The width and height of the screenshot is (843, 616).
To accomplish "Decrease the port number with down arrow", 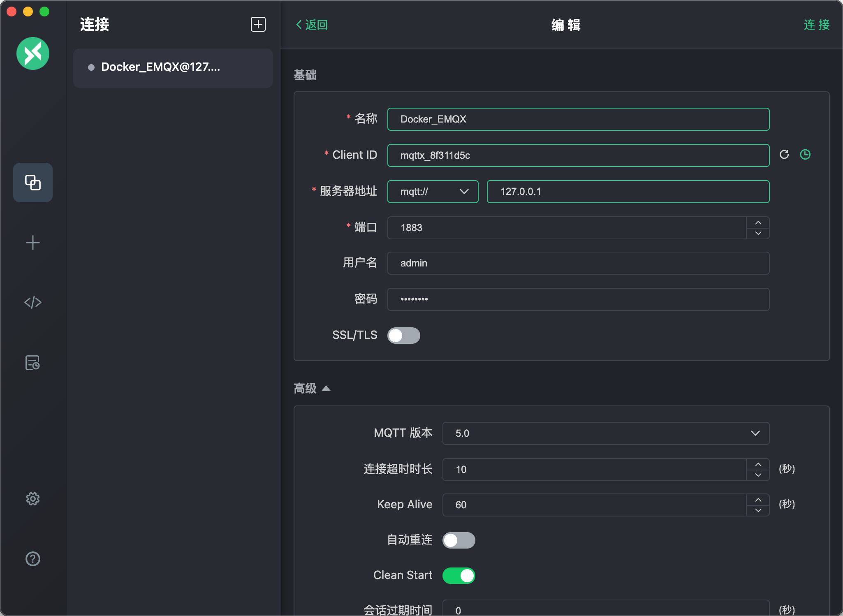I will click(758, 233).
